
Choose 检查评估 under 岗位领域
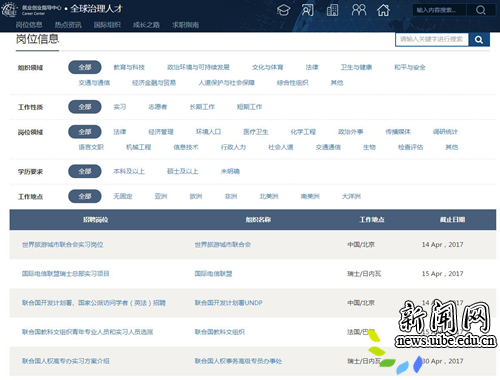pos(411,147)
